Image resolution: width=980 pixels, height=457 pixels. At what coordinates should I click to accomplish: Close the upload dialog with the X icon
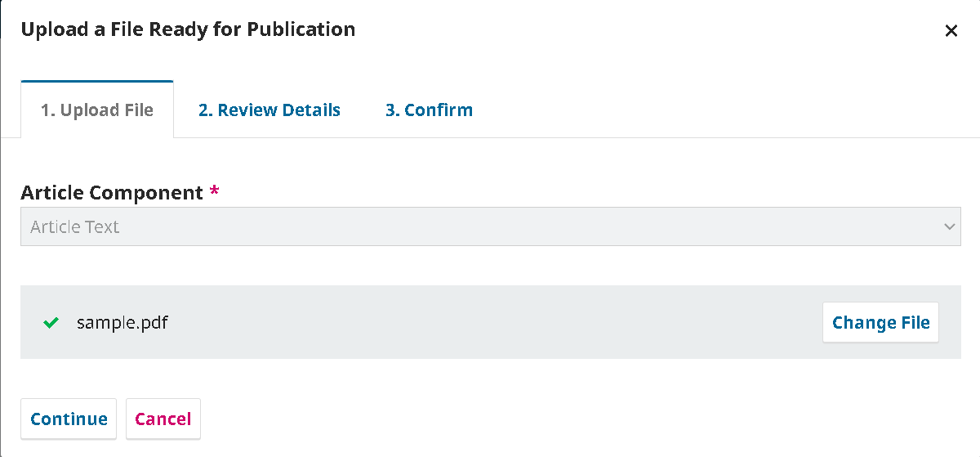point(951,31)
